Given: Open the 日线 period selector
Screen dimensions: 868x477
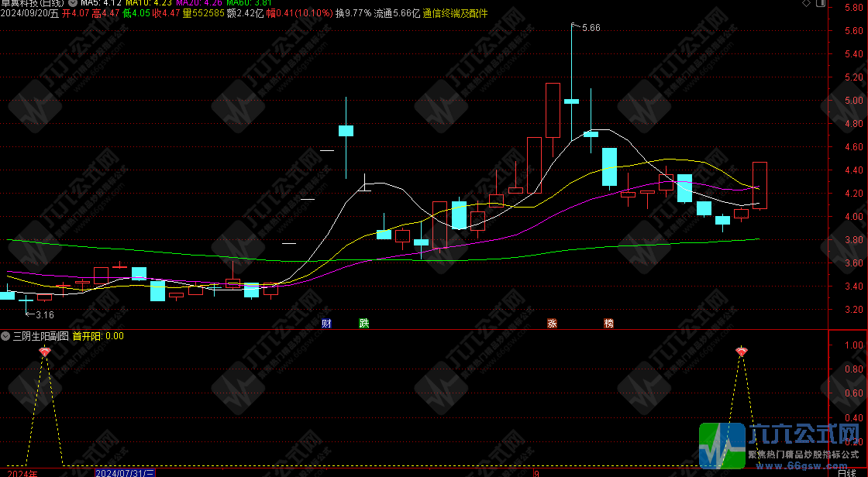Looking at the screenshot, I should click(x=846, y=472).
